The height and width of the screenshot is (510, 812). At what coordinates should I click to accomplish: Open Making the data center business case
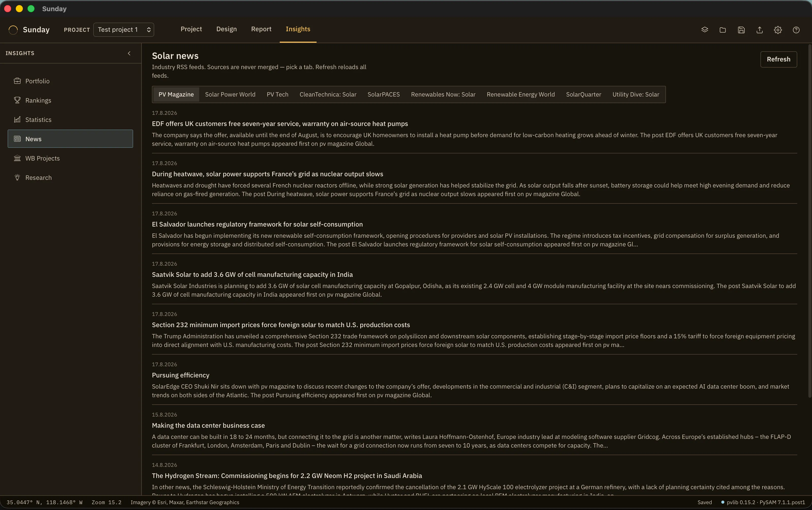(208, 425)
